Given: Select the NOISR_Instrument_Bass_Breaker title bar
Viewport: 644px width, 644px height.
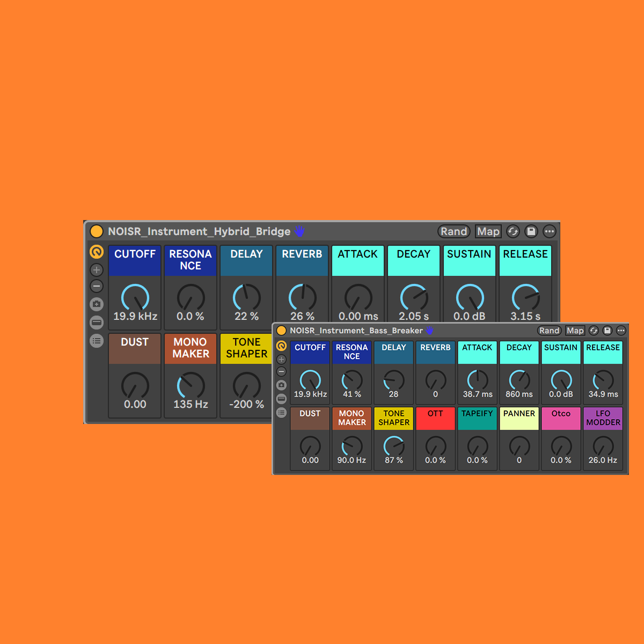Looking at the screenshot, I should (x=356, y=331).
